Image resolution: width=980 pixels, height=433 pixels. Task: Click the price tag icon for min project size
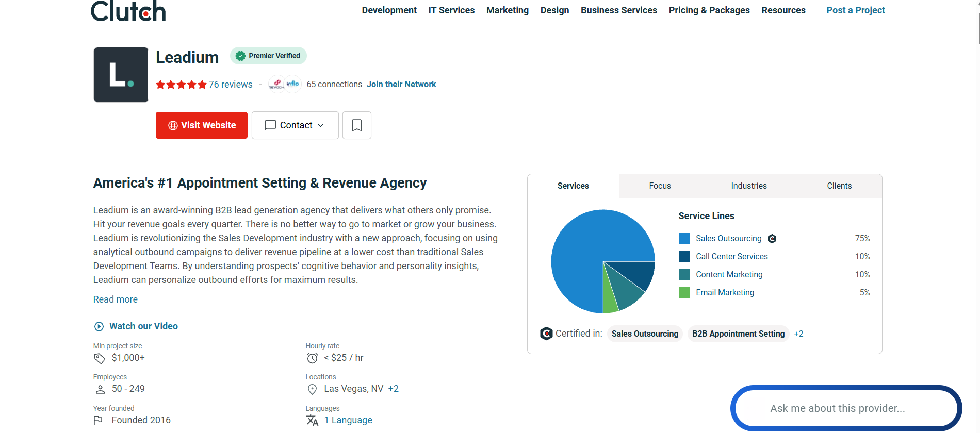100,358
